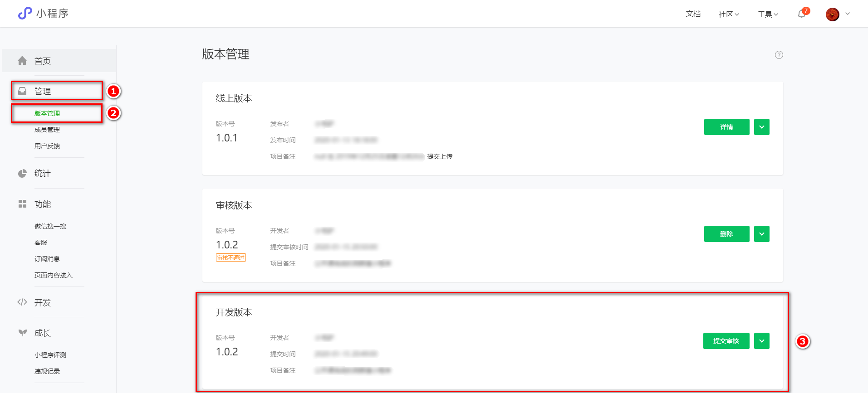Open dropdown arrow next to 提交审核 button
The width and height of the screenshot is (868, 393).
(x=761, y=341)
